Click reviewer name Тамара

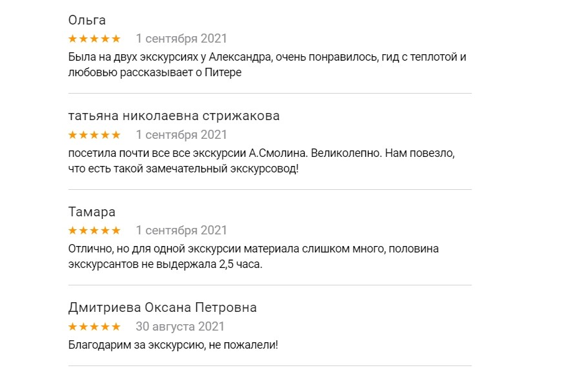(x=92, y=212)
